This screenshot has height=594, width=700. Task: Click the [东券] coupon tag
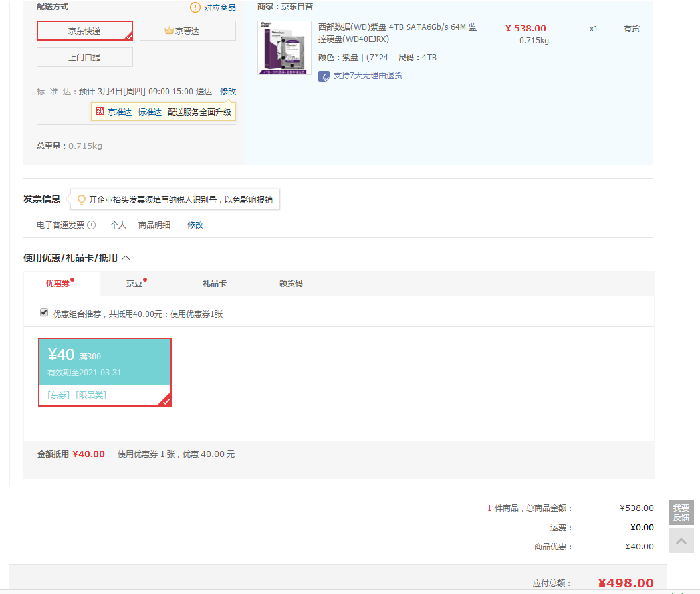58,395
